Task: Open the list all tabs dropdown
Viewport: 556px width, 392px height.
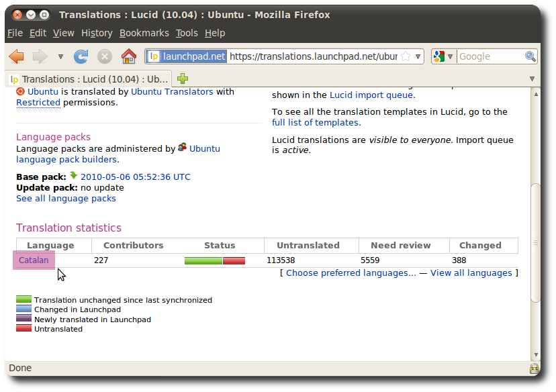Action: point(532,79)
